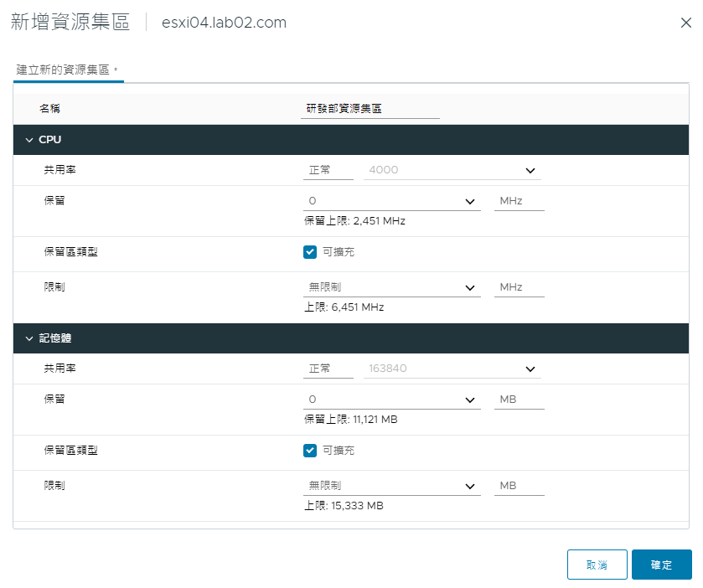703x588 pixels.
Task: Click the text 上限: 6,451 MHz
Action: pyautogui.click(x=344, y=307)
